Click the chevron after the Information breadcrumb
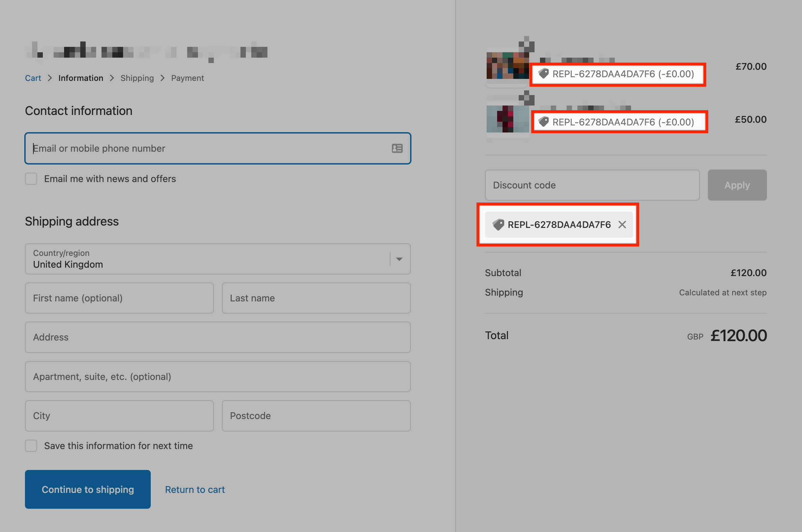 pyautogui.click(x=112, y=78)
